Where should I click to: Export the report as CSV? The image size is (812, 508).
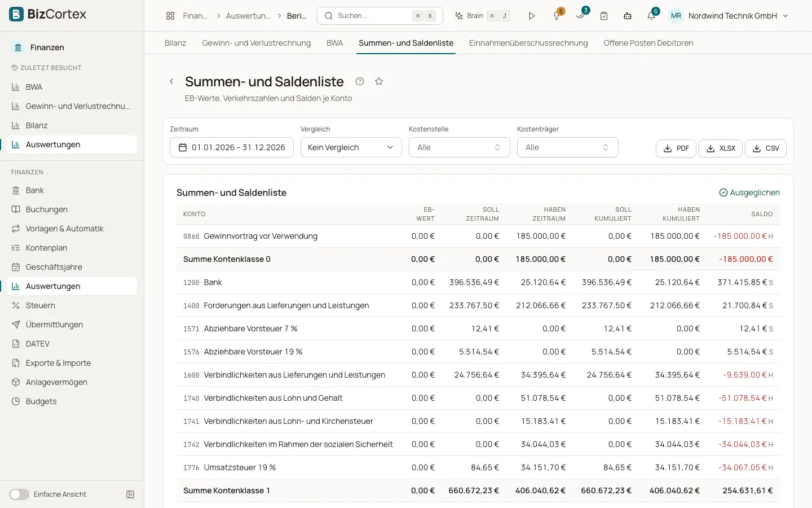point(766,148)
